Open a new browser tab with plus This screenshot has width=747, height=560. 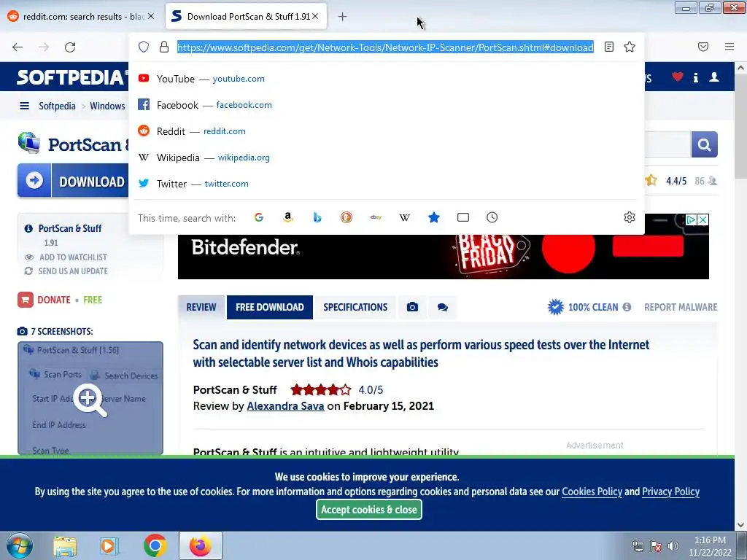point(342,17)
